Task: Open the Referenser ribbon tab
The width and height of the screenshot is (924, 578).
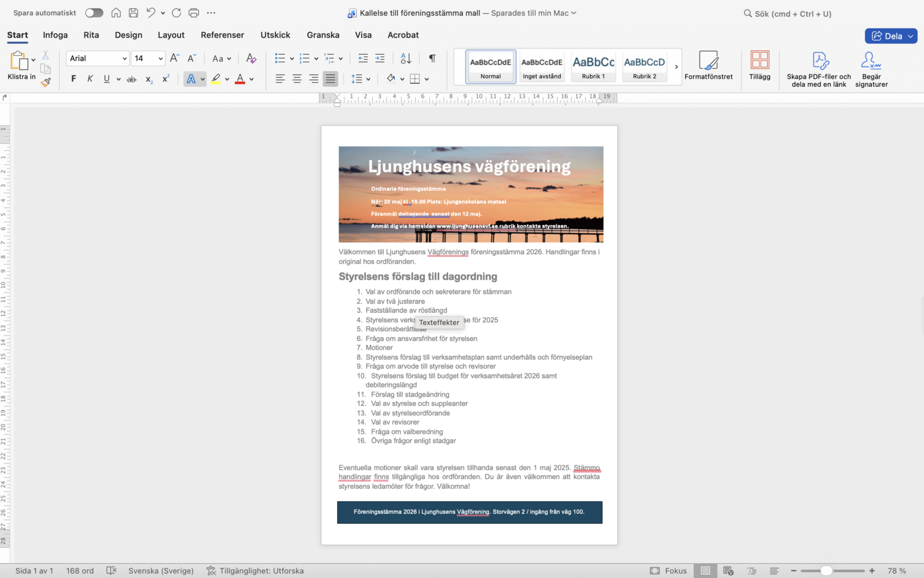Action: point(222,35)
